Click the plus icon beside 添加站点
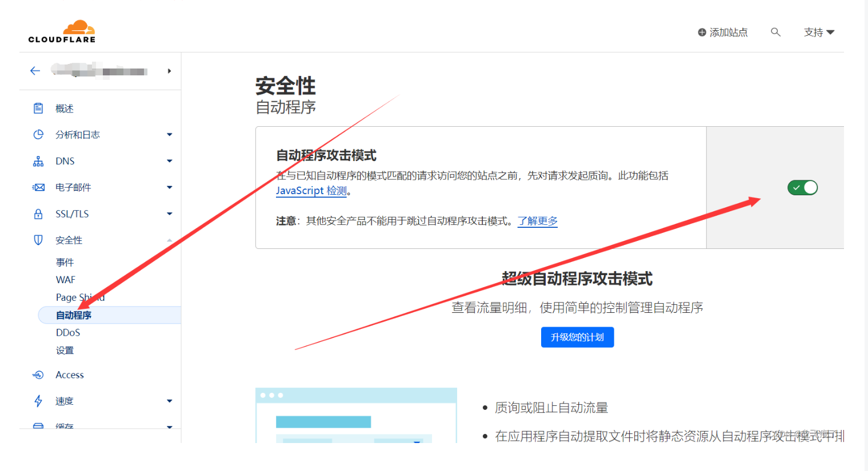Screen dimensions: 868x471 [702, 33]
